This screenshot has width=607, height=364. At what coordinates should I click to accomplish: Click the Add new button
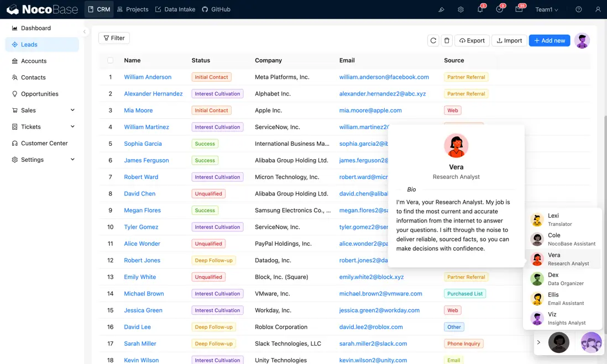click(x=549, y=40)
